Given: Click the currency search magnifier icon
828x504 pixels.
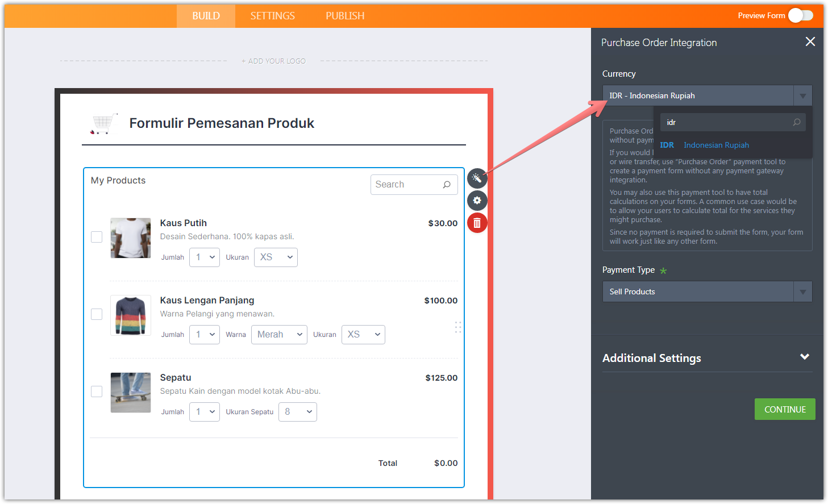Looking at the screenshot, I should 797,122.
